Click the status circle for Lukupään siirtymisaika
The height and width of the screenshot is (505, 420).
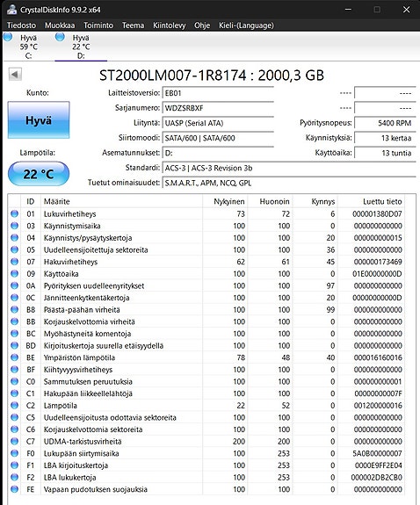[x=14, y=453]
